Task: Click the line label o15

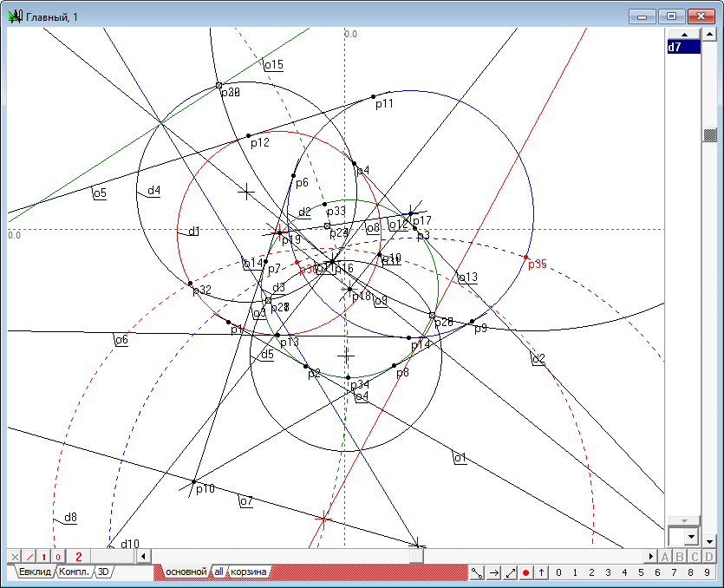Action: coord(274,65)
